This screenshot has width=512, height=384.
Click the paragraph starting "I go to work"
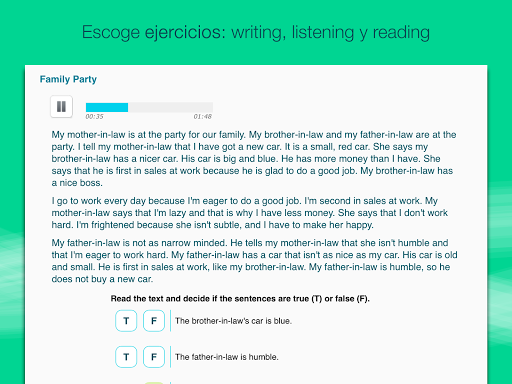[x=250, y=213]
